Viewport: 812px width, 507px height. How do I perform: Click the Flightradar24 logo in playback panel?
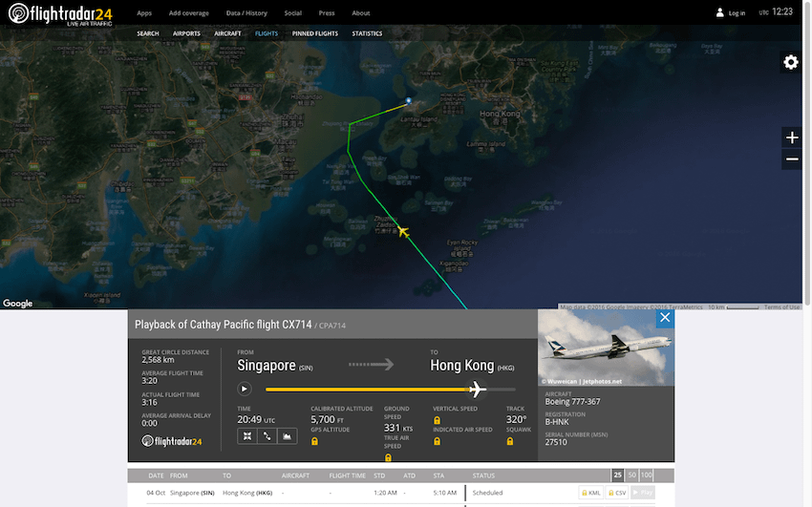tap(171, 441)
